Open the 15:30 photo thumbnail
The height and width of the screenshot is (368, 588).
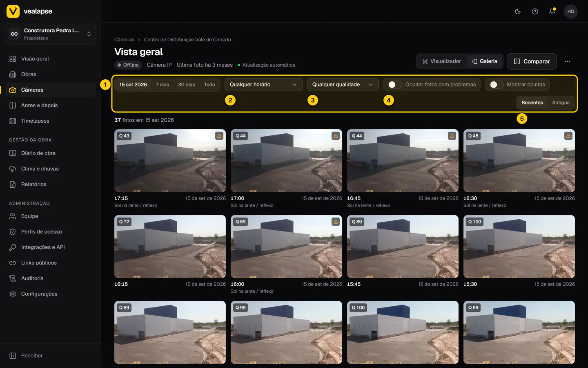519,247
